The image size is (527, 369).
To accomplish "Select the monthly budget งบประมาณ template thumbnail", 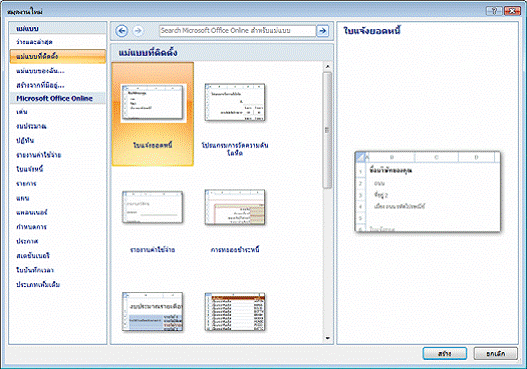I will 153,312.
